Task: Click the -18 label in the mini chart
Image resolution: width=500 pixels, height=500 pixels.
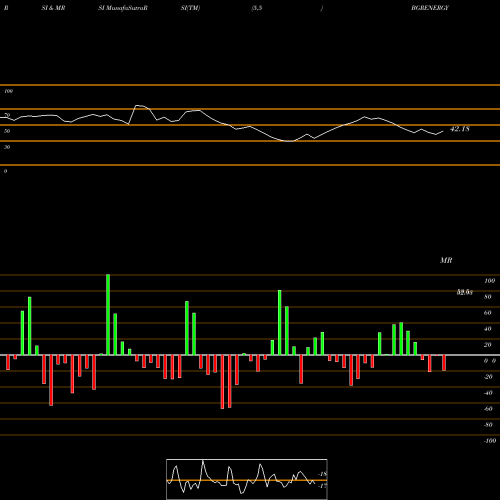Action: point(323,474)
